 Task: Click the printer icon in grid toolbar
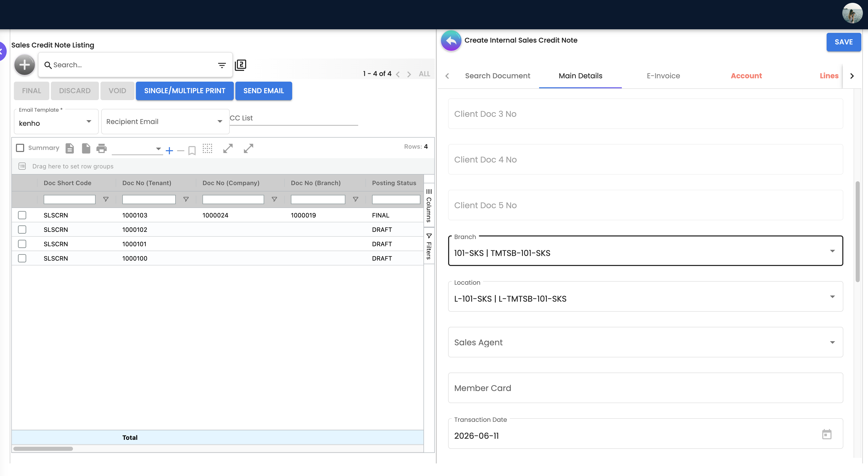101,148
